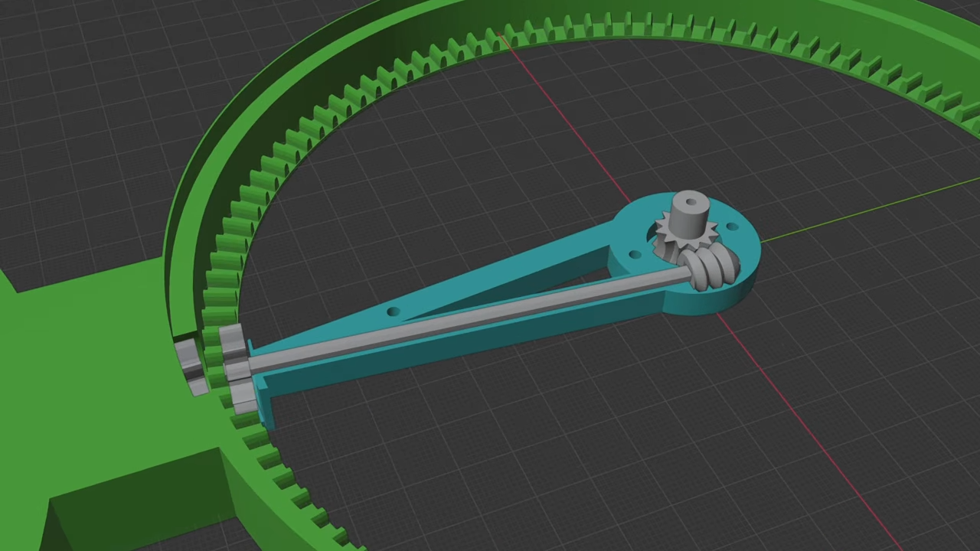The width and height of the screenshot is (980, 551).
Task: Select the small gray pinion gear teeth
Action: [666, 230]
